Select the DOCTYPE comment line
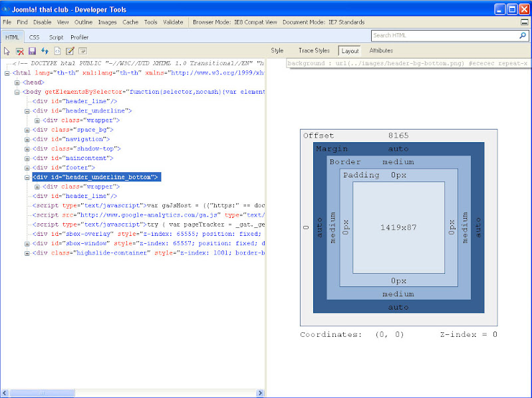 point(138,63)
